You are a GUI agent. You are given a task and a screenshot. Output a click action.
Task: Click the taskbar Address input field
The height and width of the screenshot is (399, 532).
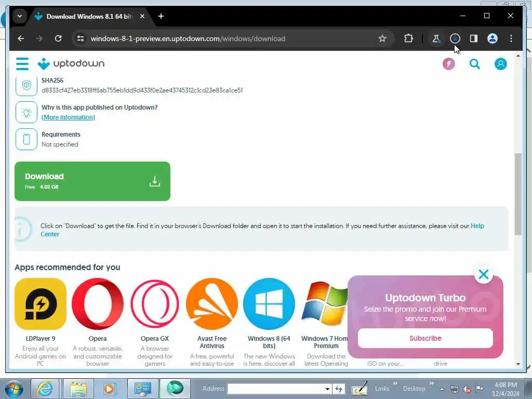click(x=275, y=389)
